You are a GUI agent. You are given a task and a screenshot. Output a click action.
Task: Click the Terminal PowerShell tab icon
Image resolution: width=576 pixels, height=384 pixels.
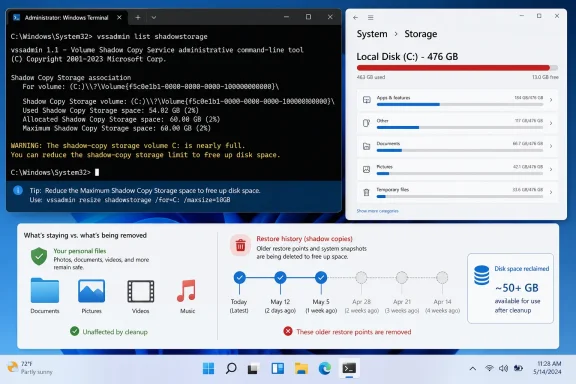coord(17,17)
